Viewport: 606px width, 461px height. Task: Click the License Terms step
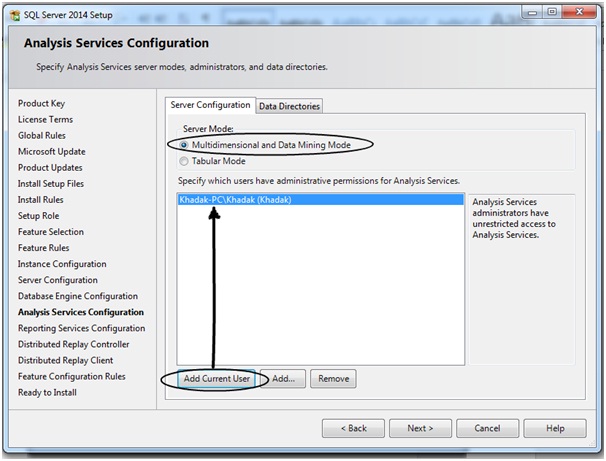pos(45,119)
